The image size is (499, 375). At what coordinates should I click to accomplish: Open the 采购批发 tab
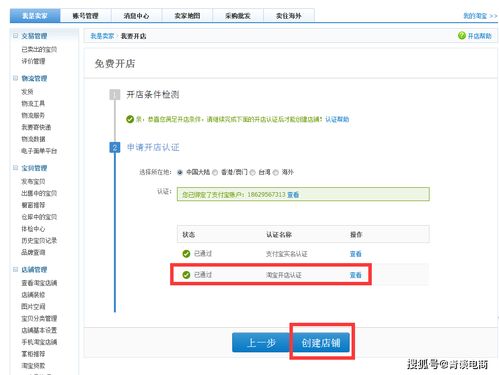(238, 16)
